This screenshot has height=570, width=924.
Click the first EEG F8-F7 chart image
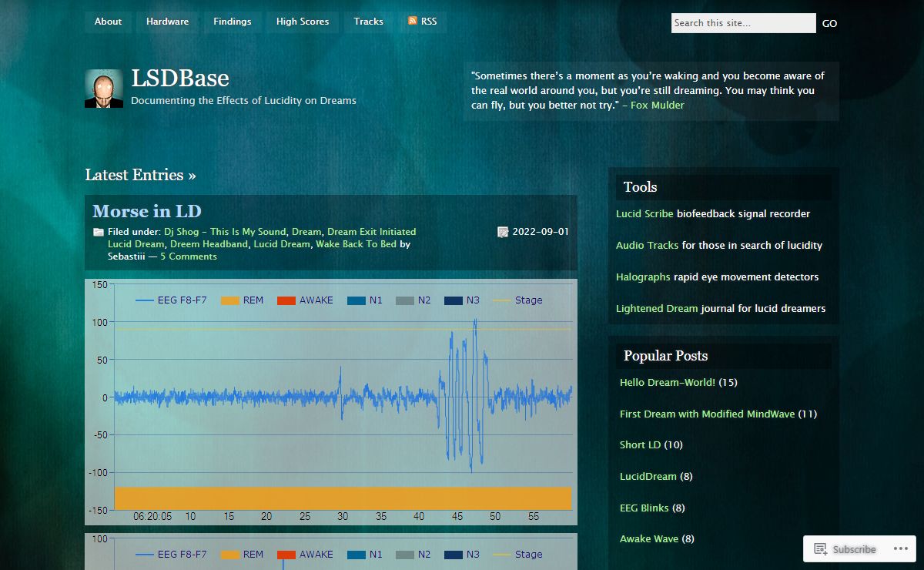[x=331, y=401]
